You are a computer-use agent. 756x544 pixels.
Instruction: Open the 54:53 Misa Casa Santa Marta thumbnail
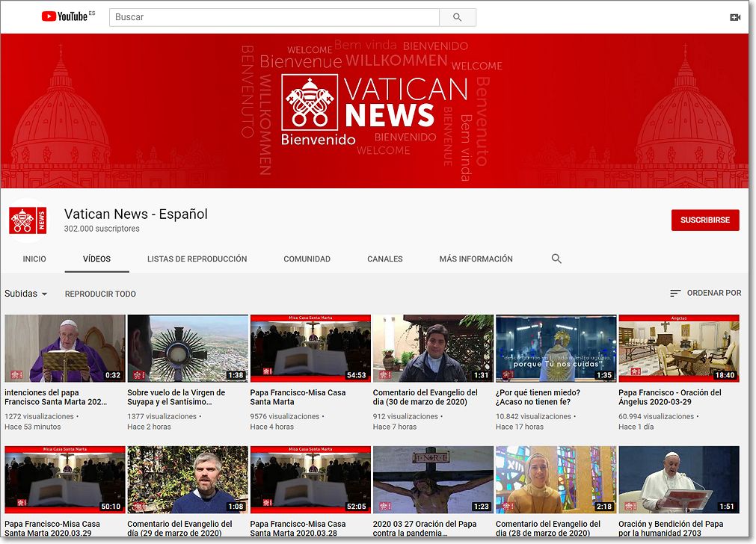coord(310,348)
